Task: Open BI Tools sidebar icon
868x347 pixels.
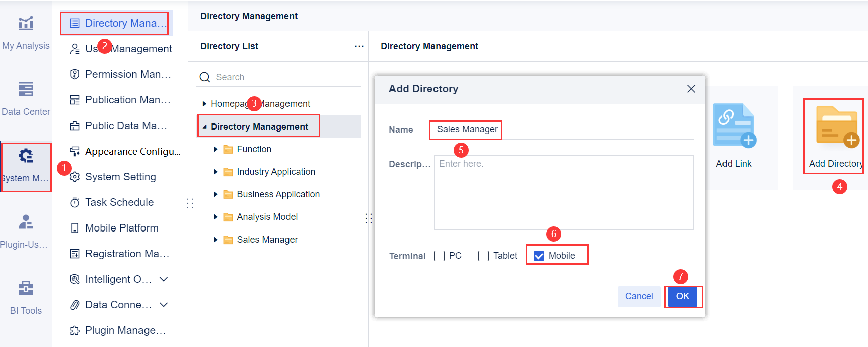Action: click(x=26, y=288)
